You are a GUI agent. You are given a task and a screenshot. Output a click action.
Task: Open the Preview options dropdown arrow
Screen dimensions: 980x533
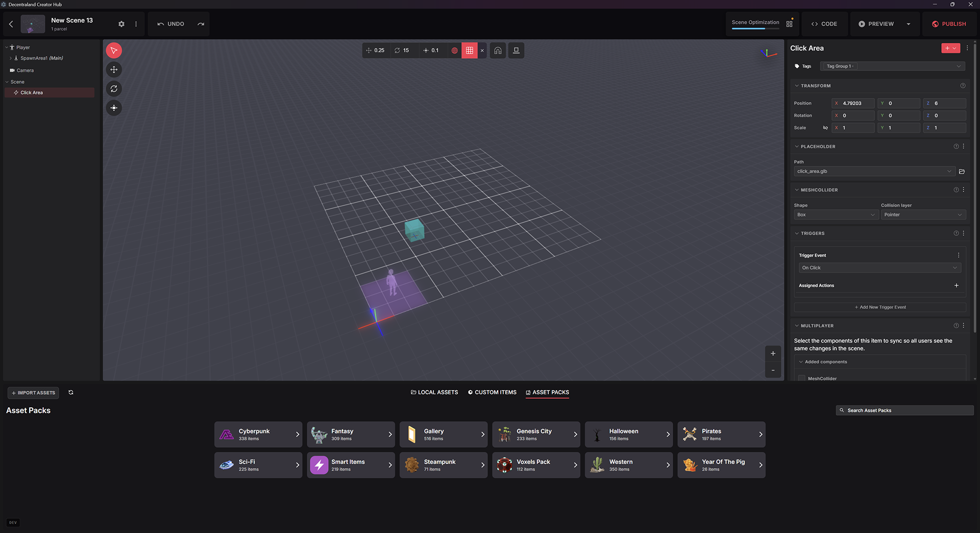(x=909, y=24)
